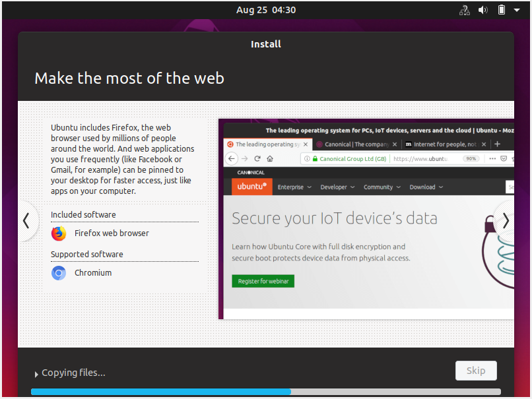This screenshot has height=399, width=532.
Task: Select the Firefox web browser label
Action: [112, 233]
